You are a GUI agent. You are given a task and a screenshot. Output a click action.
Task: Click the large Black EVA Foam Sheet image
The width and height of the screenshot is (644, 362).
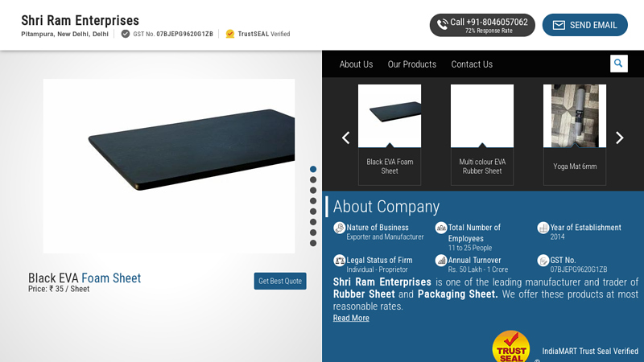tap(169, 167)
